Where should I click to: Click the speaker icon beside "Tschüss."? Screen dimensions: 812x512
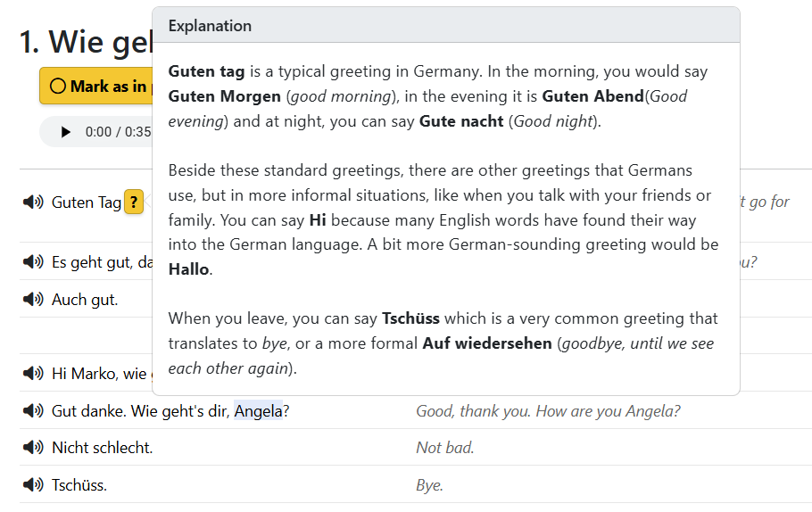pyautogui.click(x=33, y=485)
